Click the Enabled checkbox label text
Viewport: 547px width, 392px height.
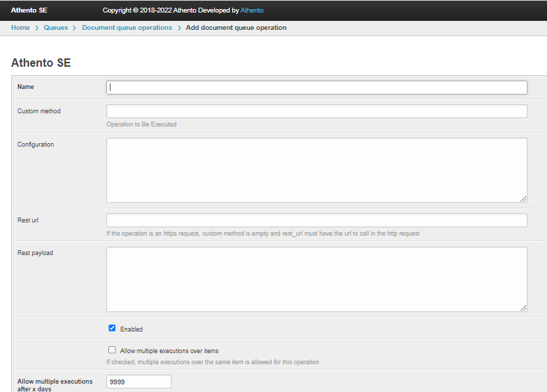coord(131,329)
